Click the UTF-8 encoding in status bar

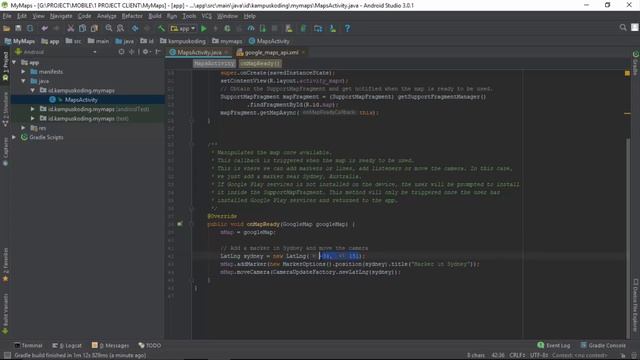pyautogui.click(x=540, y=355)
